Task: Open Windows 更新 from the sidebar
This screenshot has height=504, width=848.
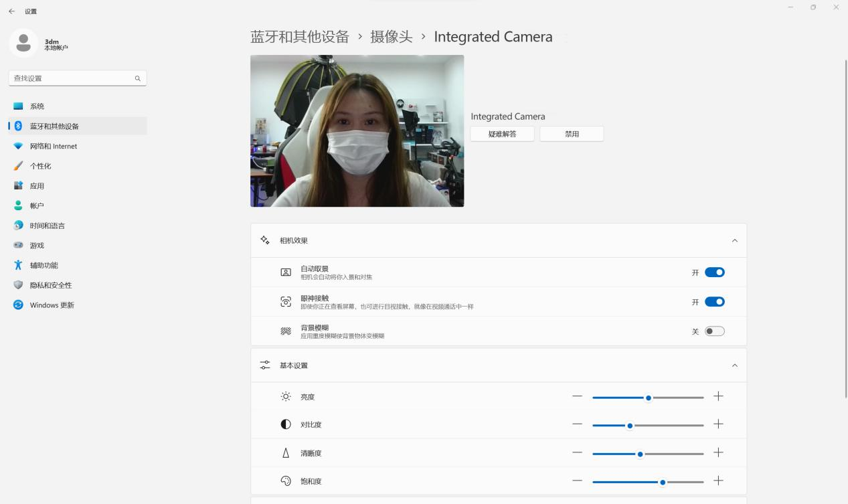Action: 52,305
